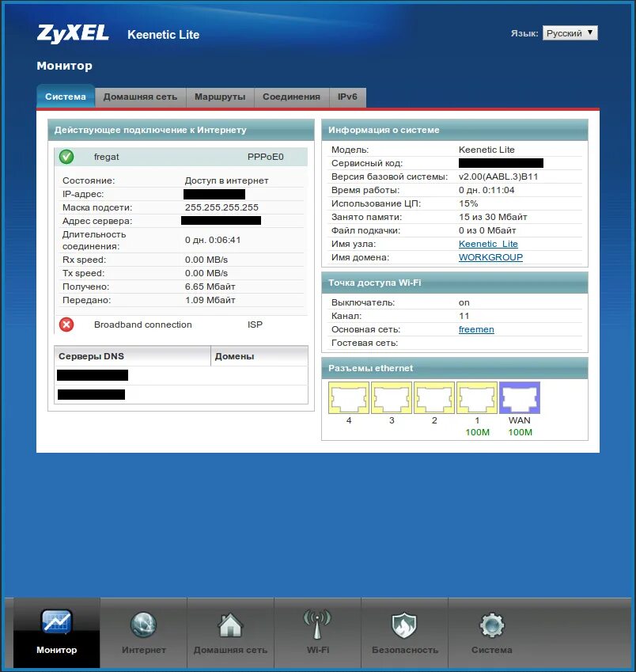636x672 pixels.
Task: Open the Монитор section icon
Action: click(56, 622)
